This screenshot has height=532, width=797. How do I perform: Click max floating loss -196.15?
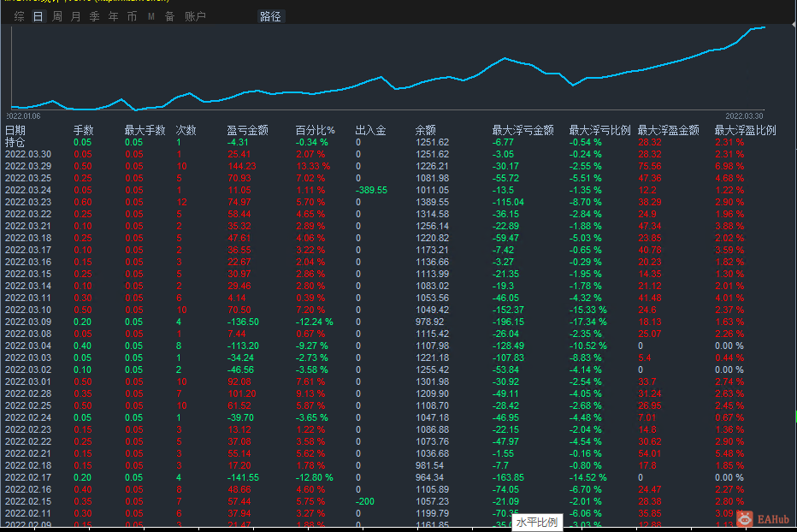click(x=508, y=322)
